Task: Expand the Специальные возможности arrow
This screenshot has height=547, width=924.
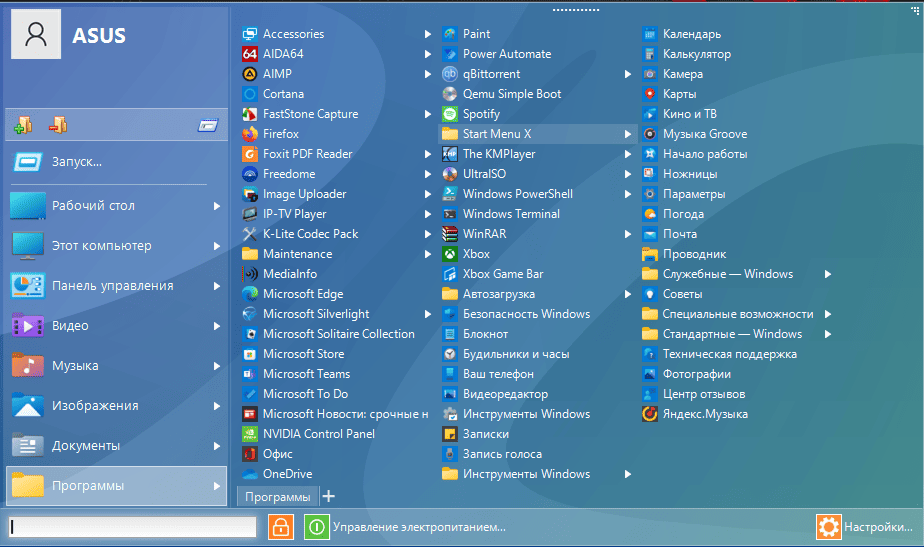Action: [828, 314]
